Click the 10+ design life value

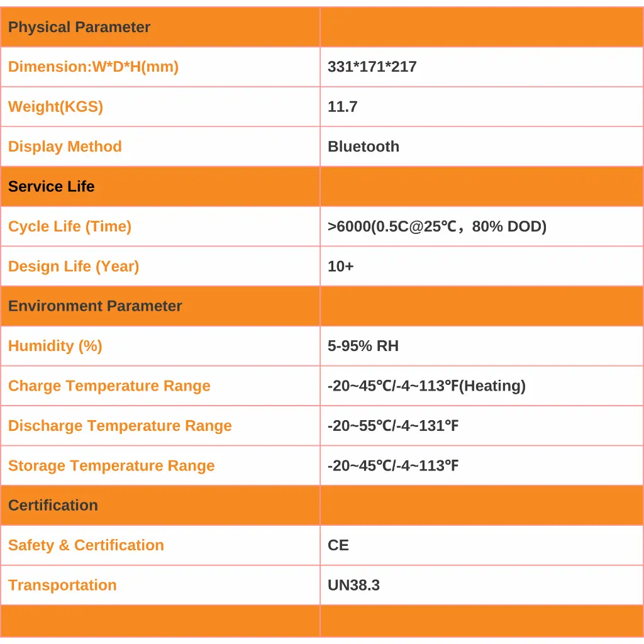[341, 266]
